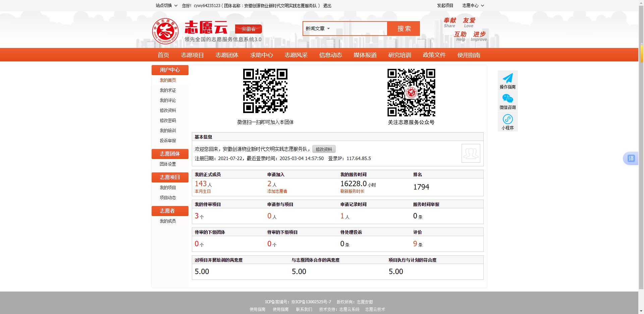Open 投诉举报 in the sidebar

pos(168,141)
